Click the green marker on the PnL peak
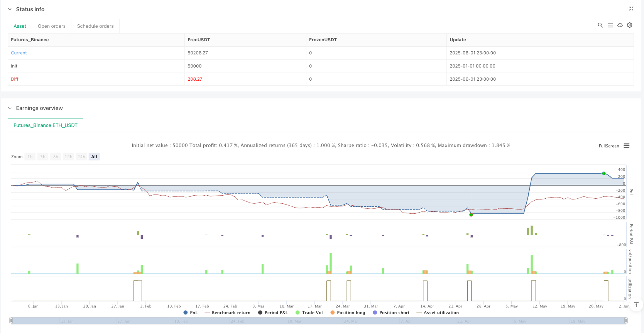Image resolution: width=644 pixels, height=333 pixels. tap(604, 173)
